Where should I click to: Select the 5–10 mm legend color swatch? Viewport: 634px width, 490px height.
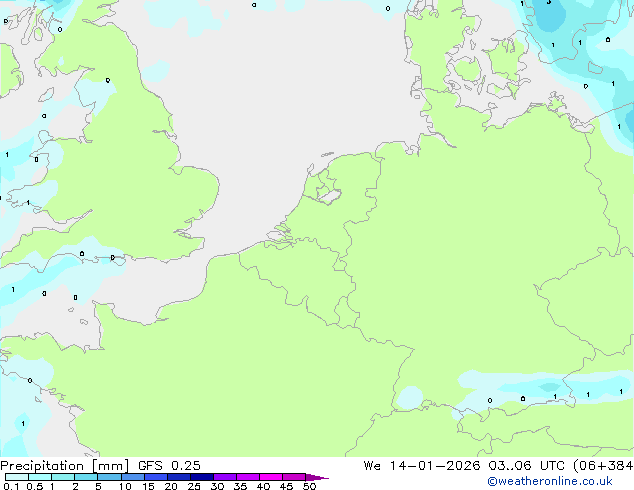point(109,477)
